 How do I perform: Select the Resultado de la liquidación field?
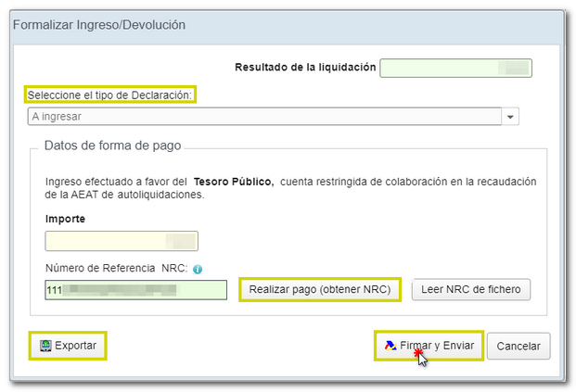tap(455, 68)
